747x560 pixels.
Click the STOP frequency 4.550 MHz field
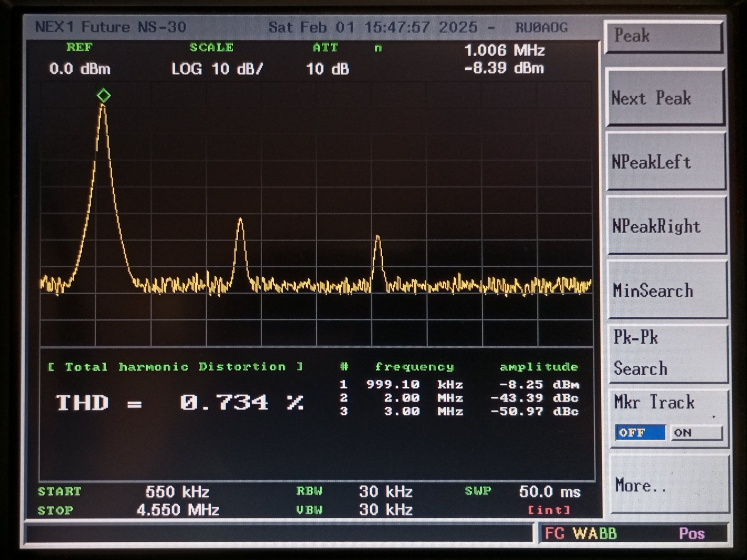tap(178, 510)
